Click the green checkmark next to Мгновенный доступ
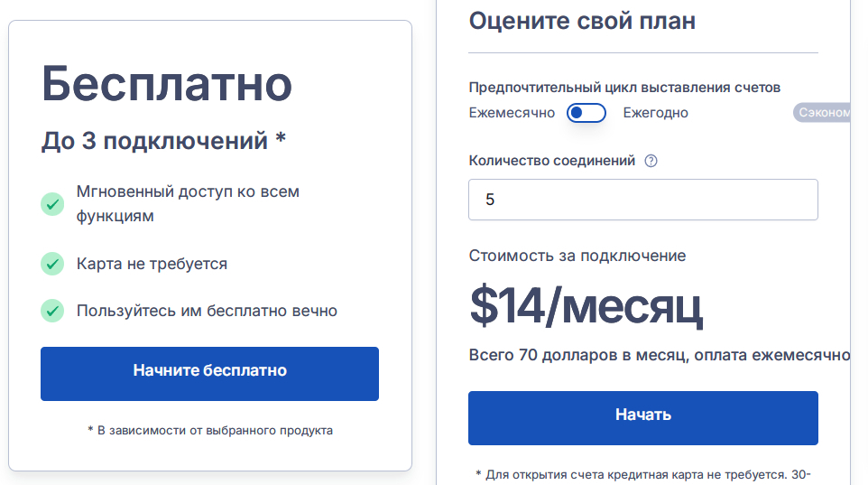This screenshot has width=868, height=485. pyautogui.click(x=52, y=204)
